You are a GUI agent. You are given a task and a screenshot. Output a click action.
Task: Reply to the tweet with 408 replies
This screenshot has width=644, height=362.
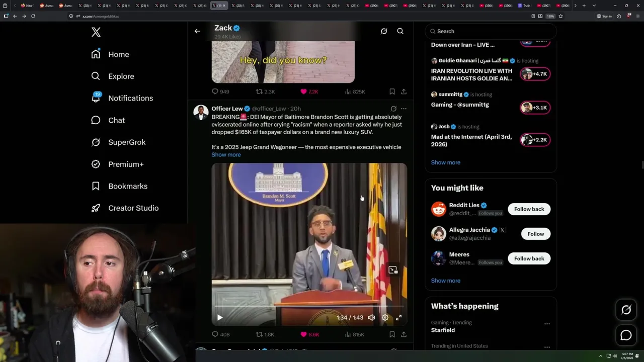click(220, 334)
